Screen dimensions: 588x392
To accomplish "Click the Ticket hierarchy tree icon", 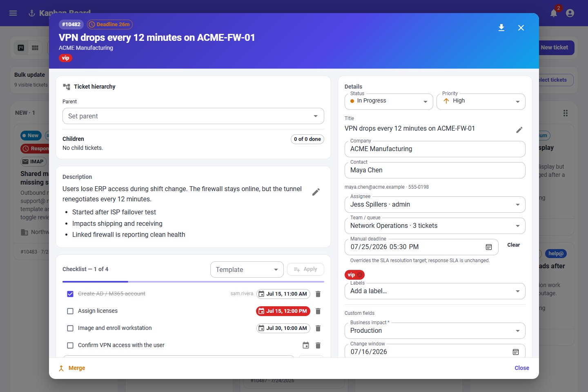I will 67,87.
